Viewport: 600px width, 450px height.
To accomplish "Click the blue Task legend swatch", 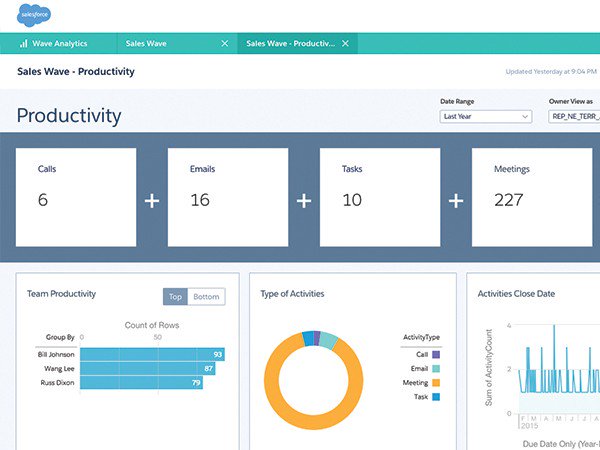I will [436, 397].
